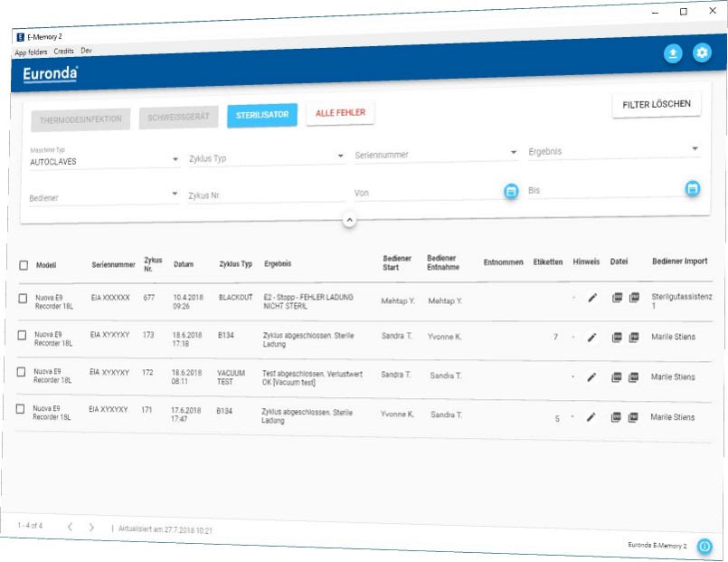This screenshot has height=562, width=728.
Task: Open first file icon in cycle 172 row
Action: pyautogui.click(x=616, y=377)
